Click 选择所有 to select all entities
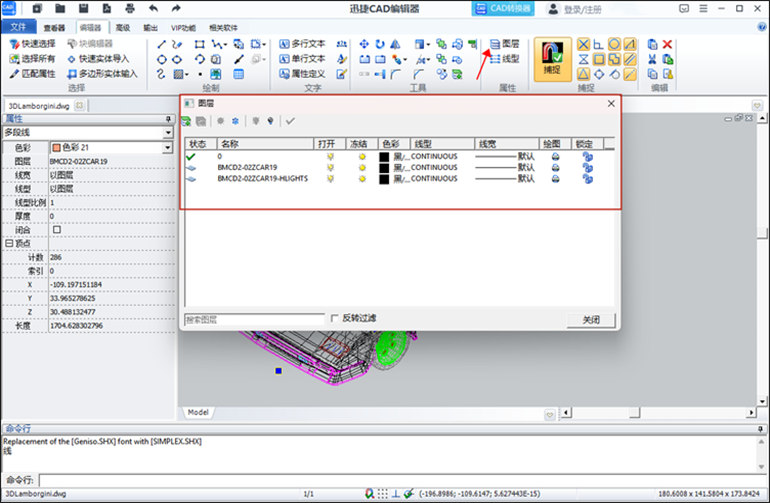The height and width of the screenshot is (503, 770). [x=32, y=58]
